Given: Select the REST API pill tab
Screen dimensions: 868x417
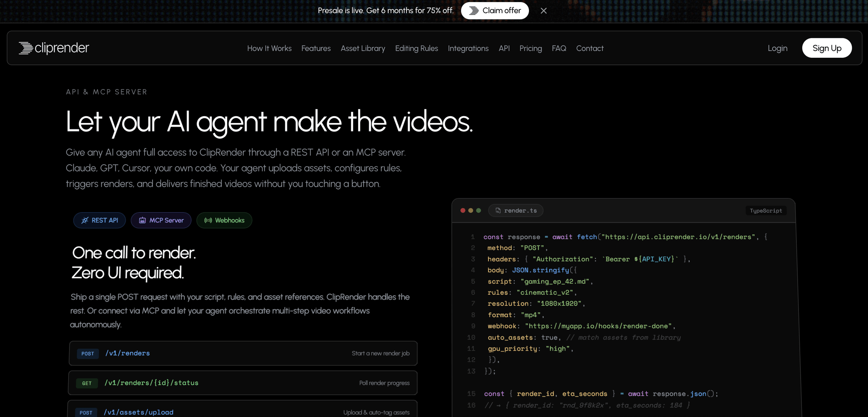Looking at the screenshot, I should pos(100,220).
